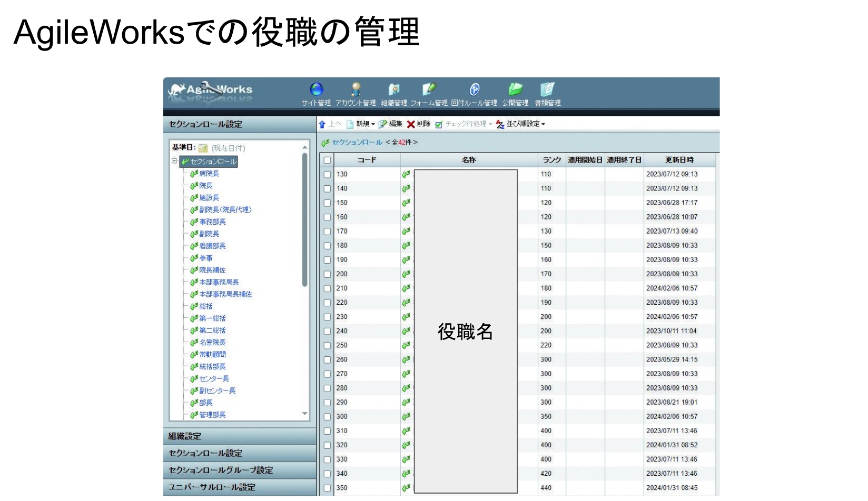The image size is (868, 501).
Task: Open the 組織設定 panel
Action: pos(240,436)
